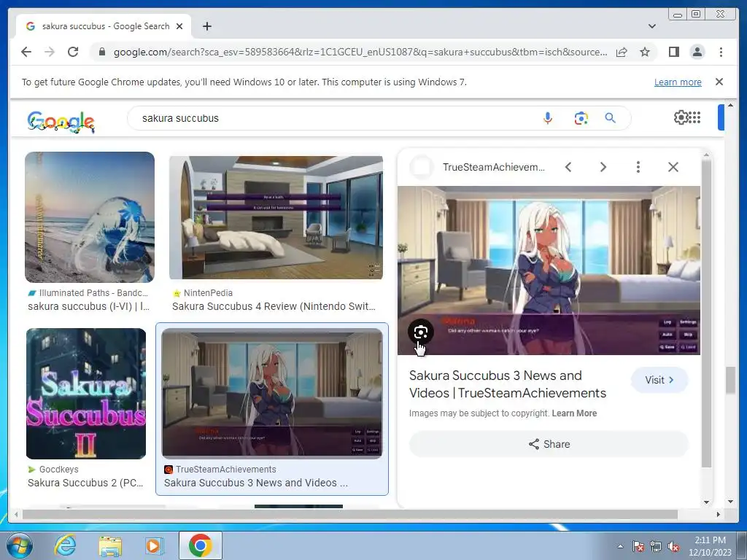
Task: Open the Chrome side panel
Action: [x=673, y=52]
